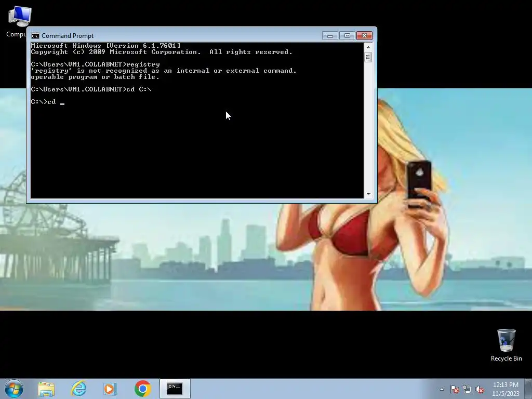Click the scroll up arrow in Command Prompt
The image size is (532, 399).
368,47
